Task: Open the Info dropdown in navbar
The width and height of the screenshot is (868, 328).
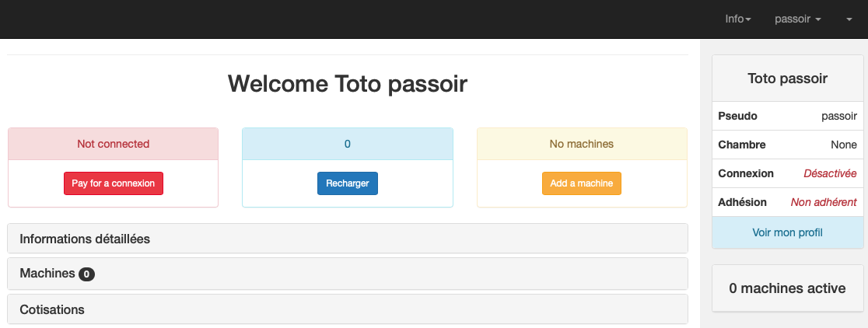Action: pos(737,19)
